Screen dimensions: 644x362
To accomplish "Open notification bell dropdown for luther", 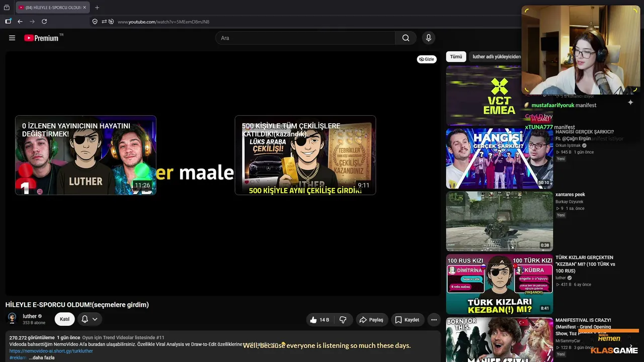I will click(90, 319).
